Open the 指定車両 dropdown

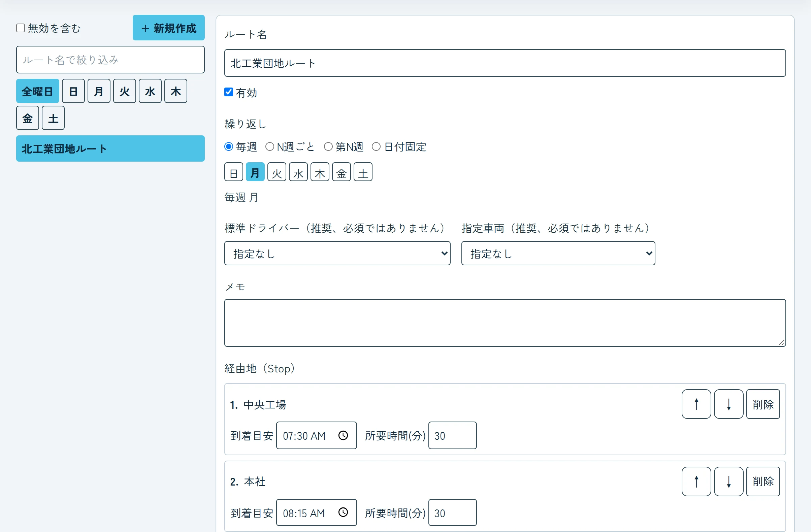(558, 253)
